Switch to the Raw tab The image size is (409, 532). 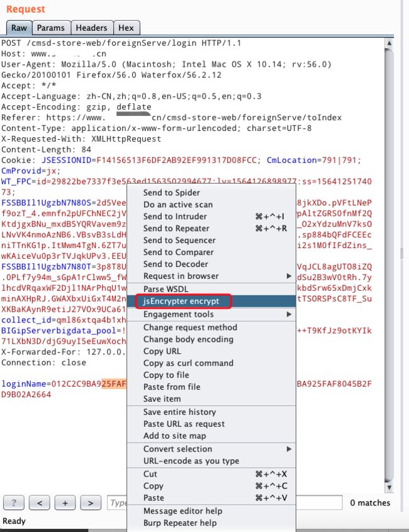pos(19,28)
